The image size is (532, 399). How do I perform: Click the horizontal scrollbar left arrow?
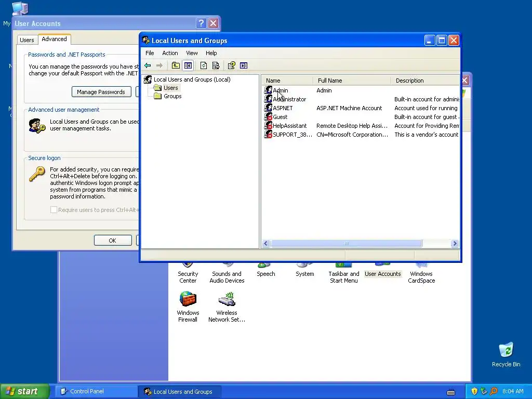pyautogui.click(x=266, y=244)
